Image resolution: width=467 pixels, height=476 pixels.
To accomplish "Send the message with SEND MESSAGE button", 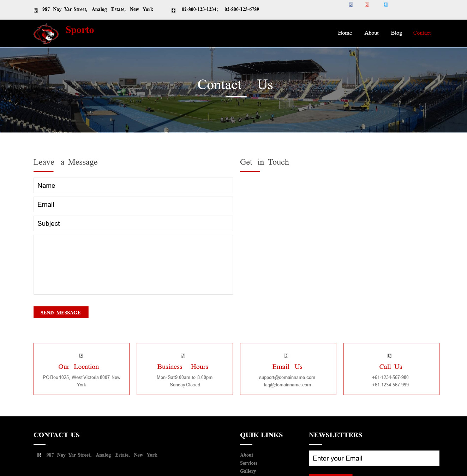I will [61, 312].
